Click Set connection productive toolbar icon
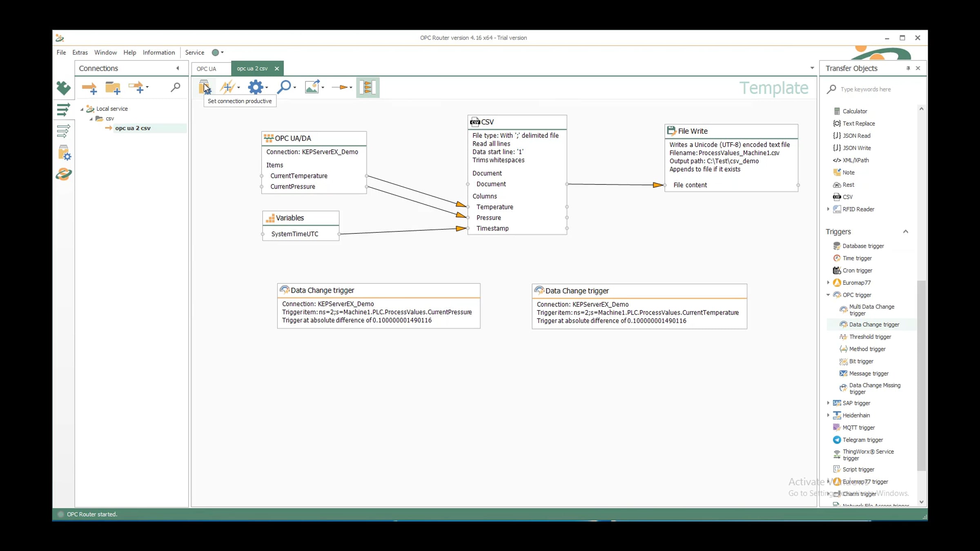The width and height of the screenshot is (980, 551). (204, 87)
